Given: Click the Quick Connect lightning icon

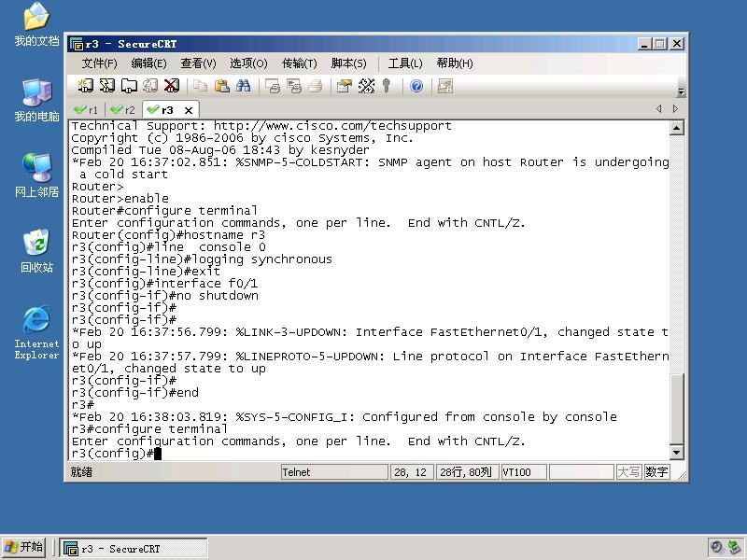Looking at the screenshot, I should click(x=106, y=86).
